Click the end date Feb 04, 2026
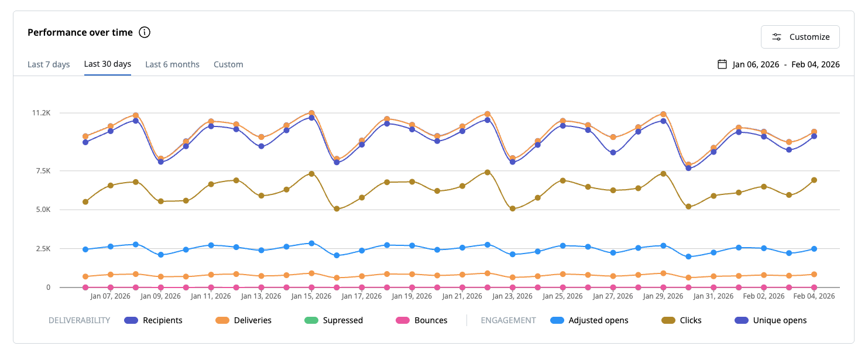Image resolution: width=868 pixels, height=356 pixels. 815,64
